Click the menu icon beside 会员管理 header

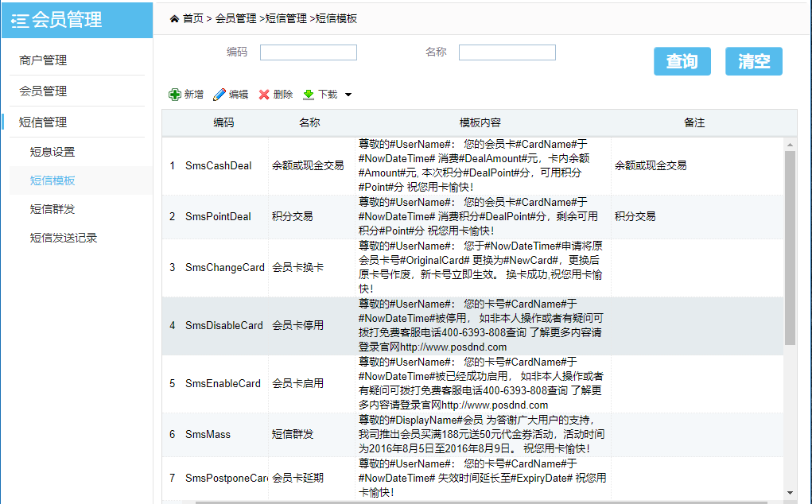(20, 21)
